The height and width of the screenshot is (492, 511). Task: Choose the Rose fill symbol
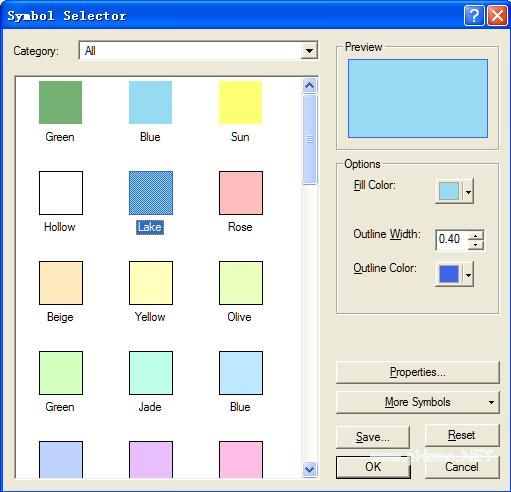coord(241,193)
